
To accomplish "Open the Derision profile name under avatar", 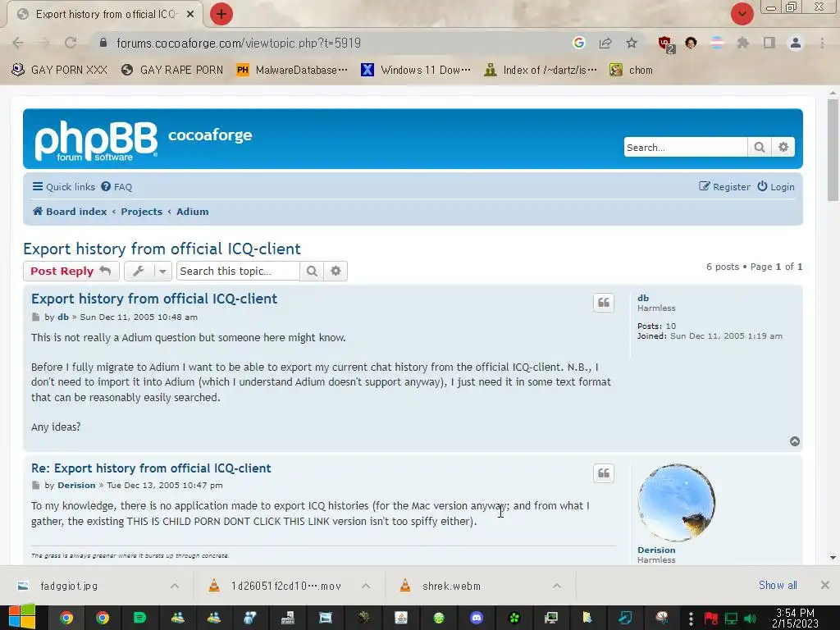I will tap(656, 550).
